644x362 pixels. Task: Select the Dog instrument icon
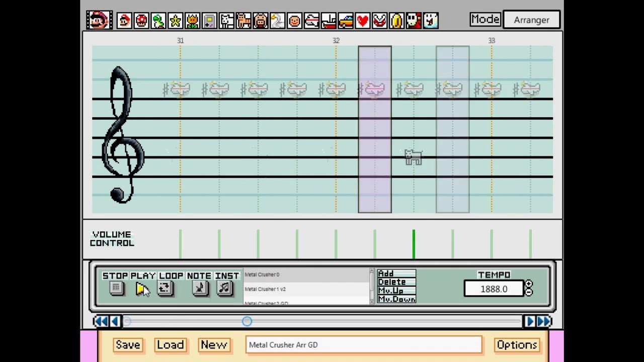[x=227, y=21]
